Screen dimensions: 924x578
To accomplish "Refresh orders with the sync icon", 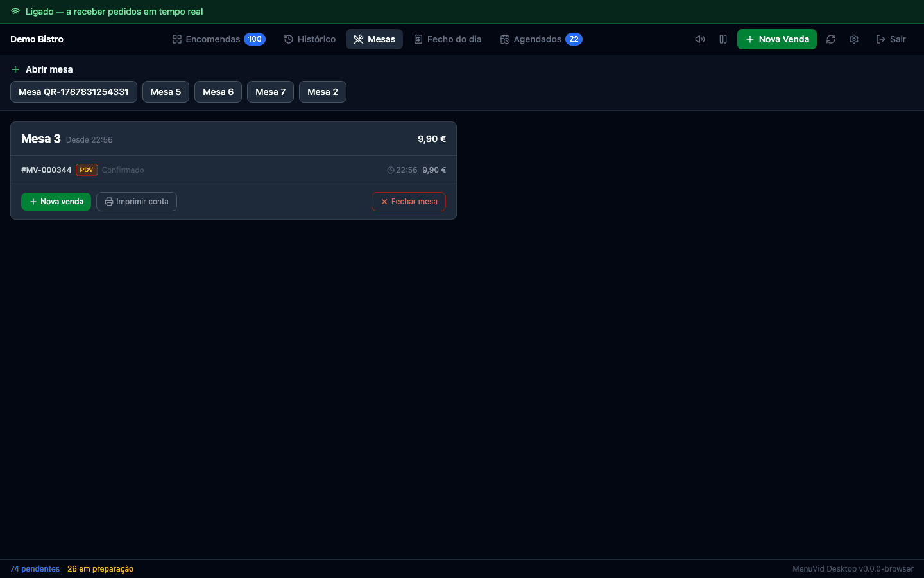I will pyautogui.click(x=831, y=39).
